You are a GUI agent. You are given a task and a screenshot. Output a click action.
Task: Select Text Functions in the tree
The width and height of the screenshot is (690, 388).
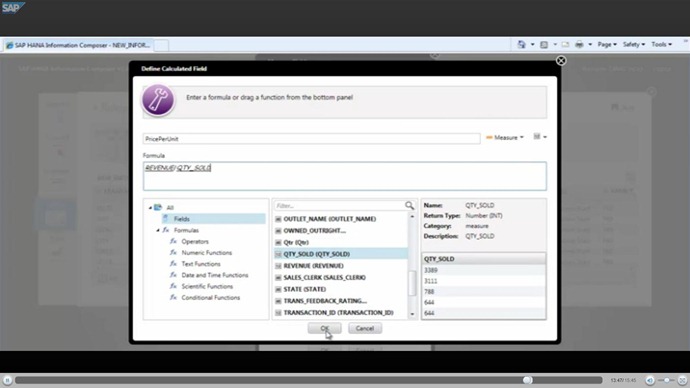pos(201,264)
